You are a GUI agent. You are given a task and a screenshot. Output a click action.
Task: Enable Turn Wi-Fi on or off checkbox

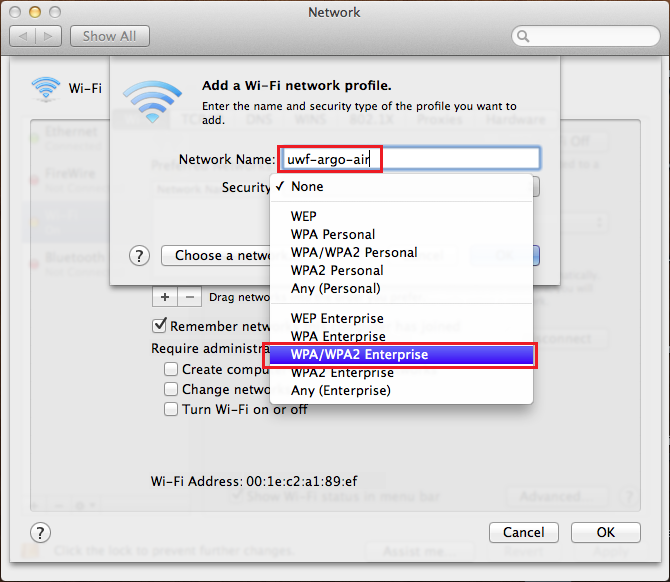[x=171, y=409]
